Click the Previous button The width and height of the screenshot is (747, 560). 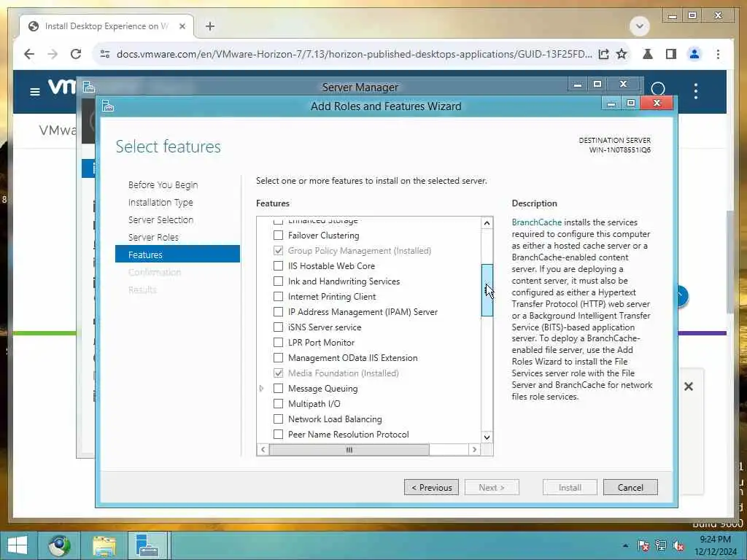click(431, 487)
